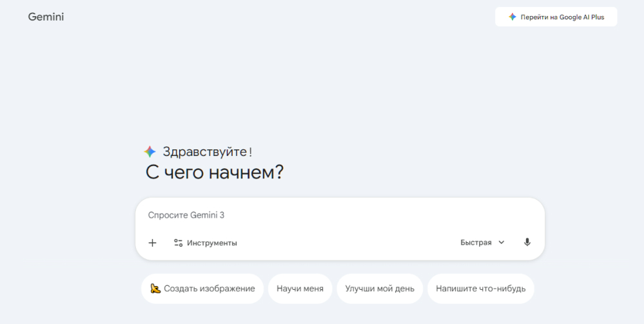This screenshot has height=324, width=644.
Task: Open the Инструменты tools menu
Action: click(x=211, y=243)
